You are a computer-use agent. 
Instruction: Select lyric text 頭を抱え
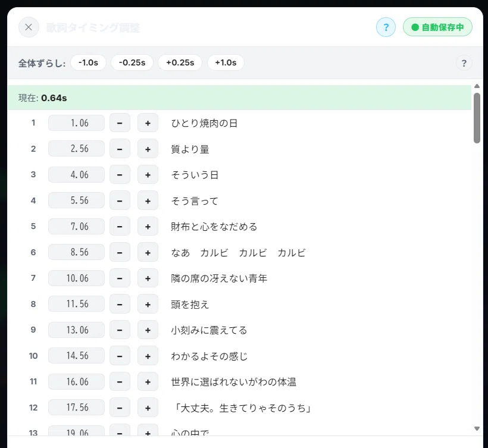point(190,304)
